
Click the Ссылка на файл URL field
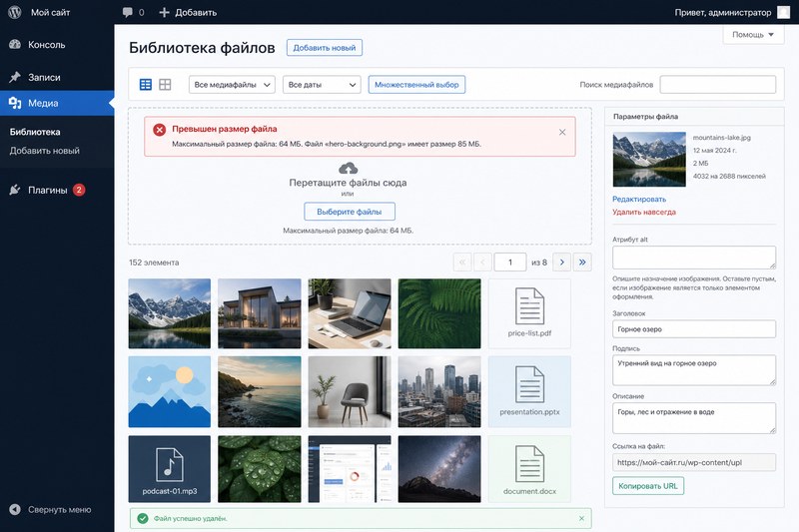click(x=694, y=462)
